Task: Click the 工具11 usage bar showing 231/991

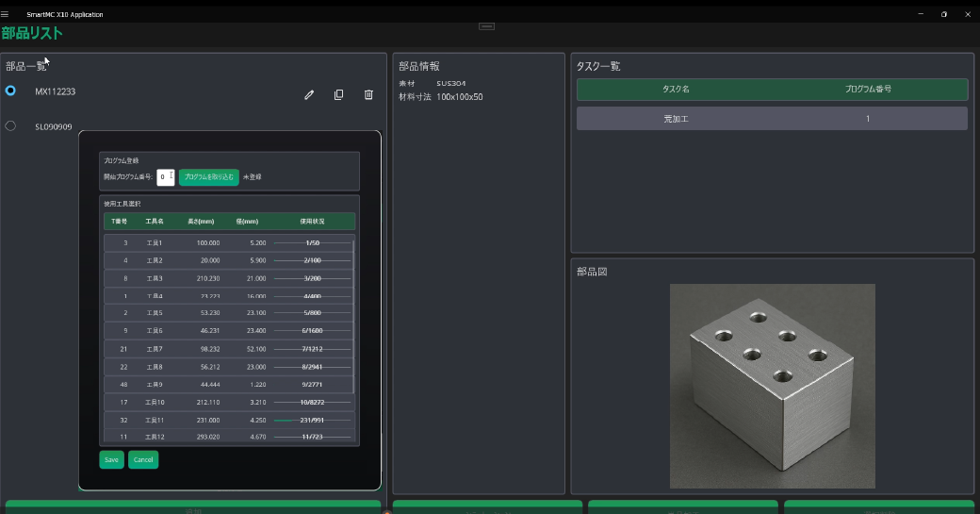Action: pyautogui.click(x=311, y=419)
